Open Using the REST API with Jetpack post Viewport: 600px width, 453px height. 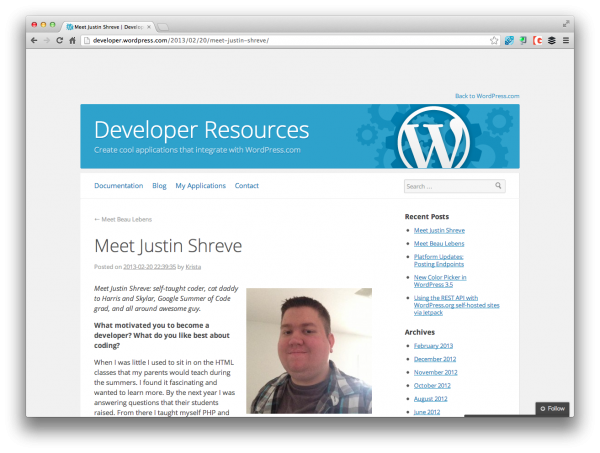(457, 305)
